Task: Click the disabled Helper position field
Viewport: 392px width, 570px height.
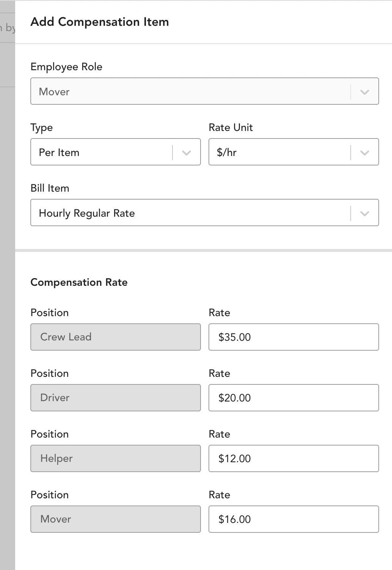Action: (116, 458)
